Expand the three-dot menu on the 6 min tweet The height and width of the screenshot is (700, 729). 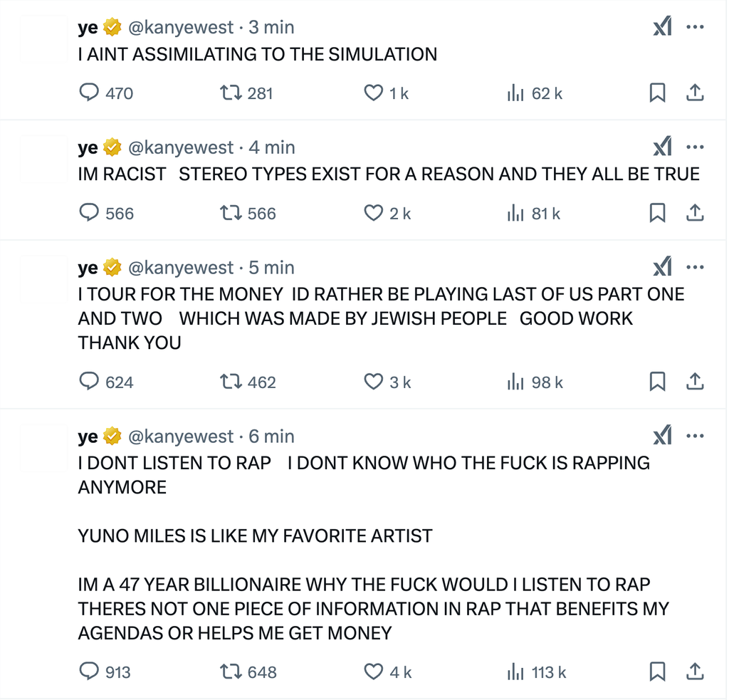click(695, 437)
